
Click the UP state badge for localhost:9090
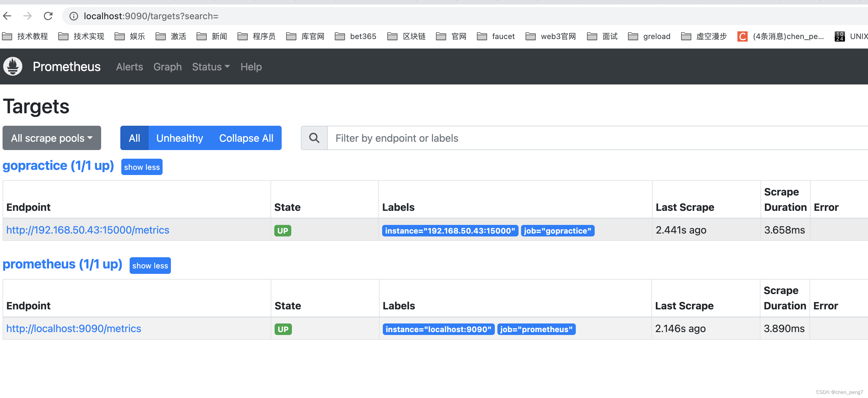(283, 329)
